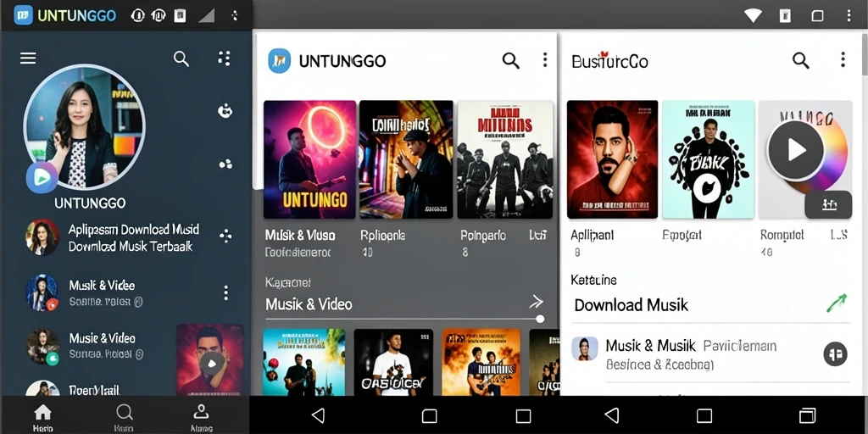Switch to the search tab in bottom navigation
The width and height of the screenshot is (868, 434).
(124, 417)
